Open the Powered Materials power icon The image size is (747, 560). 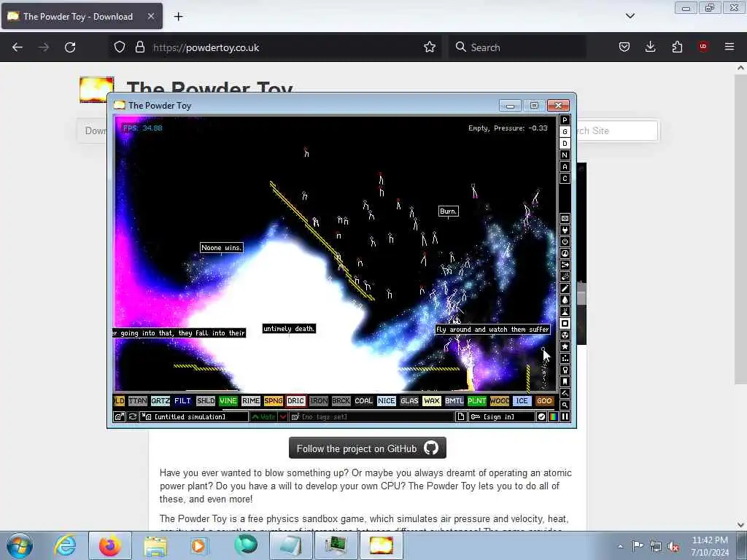pos(565,242)
